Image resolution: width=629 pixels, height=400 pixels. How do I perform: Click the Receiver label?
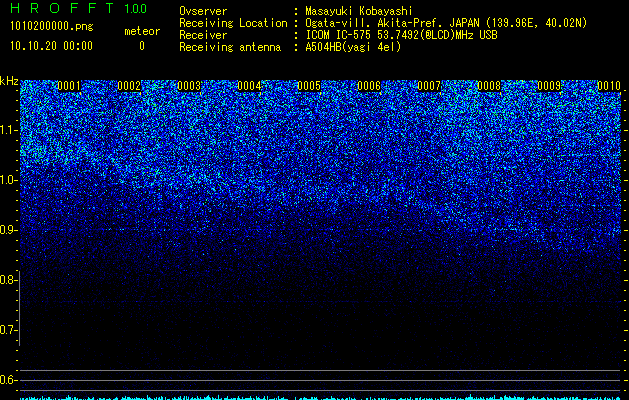(203, 35)
